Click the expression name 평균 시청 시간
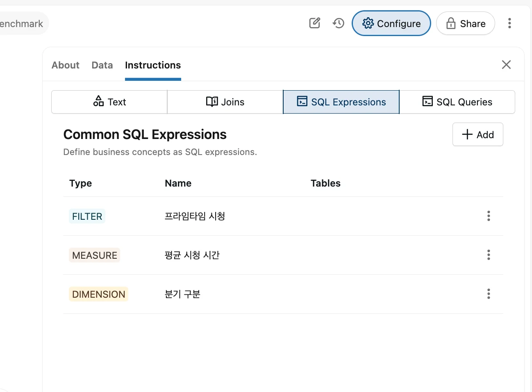 tap(192, 255)
